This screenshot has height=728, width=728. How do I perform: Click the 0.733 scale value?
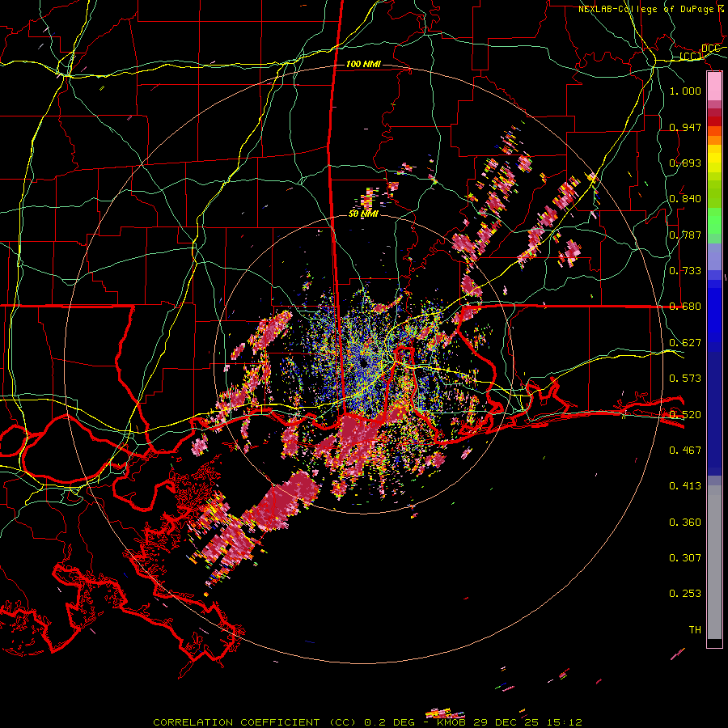click(x=685, y=271)
